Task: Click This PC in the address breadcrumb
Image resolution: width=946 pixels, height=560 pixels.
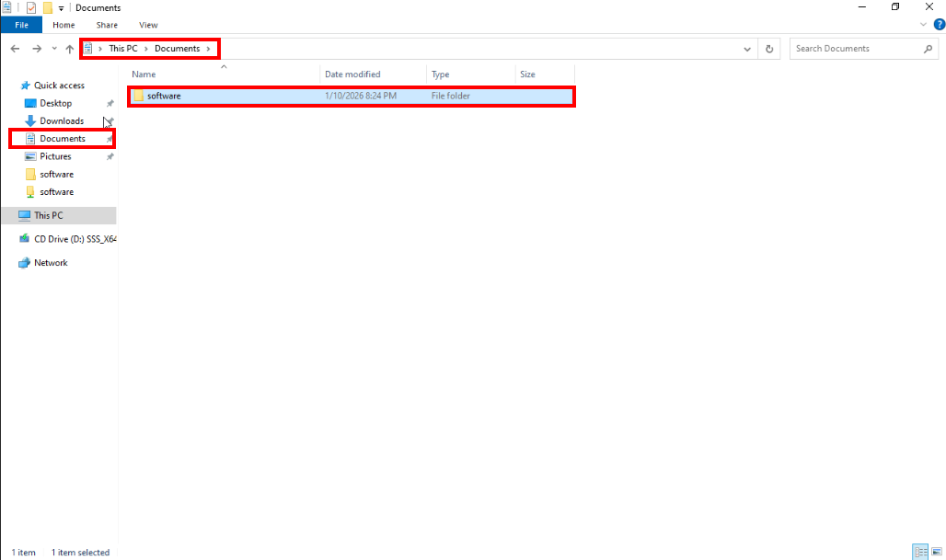Action: (x=123, y=49)
